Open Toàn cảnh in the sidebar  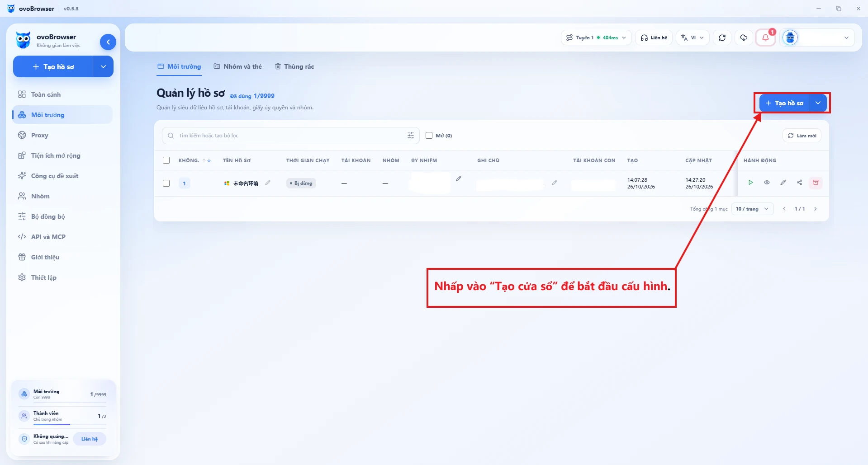[x=62, y=94]
